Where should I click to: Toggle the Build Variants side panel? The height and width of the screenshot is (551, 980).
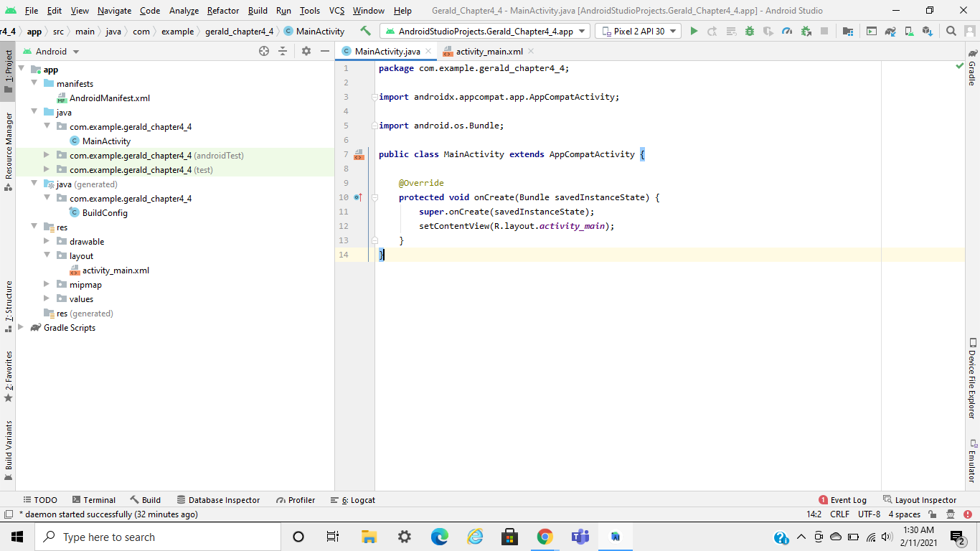tap(9, 450)
